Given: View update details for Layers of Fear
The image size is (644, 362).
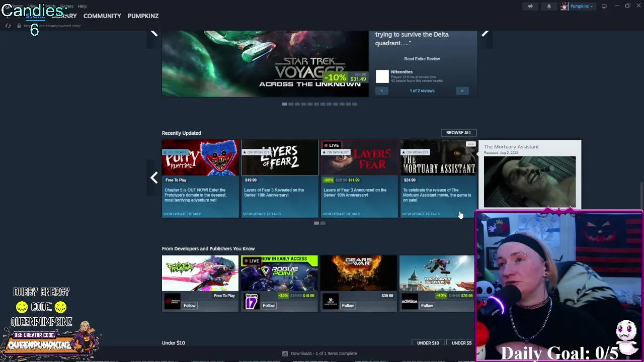Looking at the screenshot, I should [x=341, y=214].
